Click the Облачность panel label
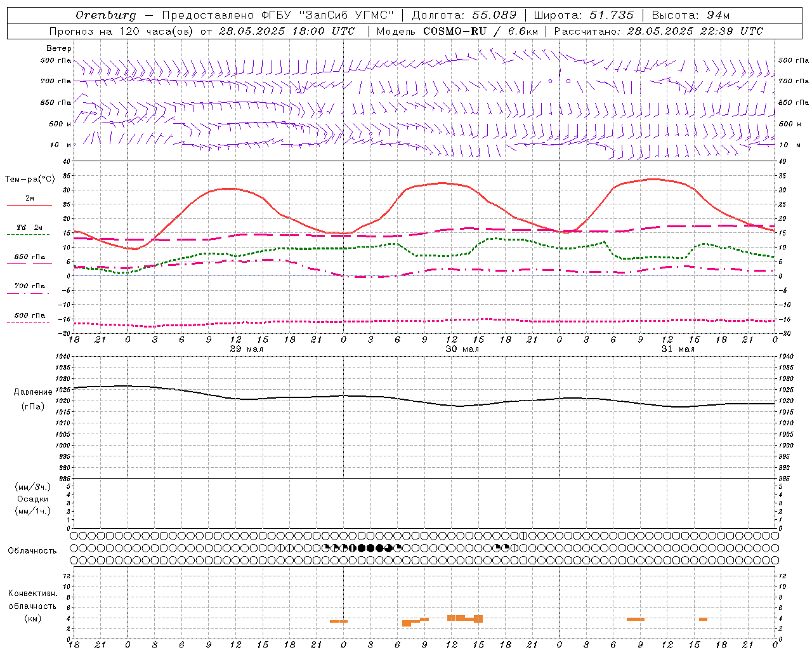This screenshot has height=650, width=812. coord(32,550)
